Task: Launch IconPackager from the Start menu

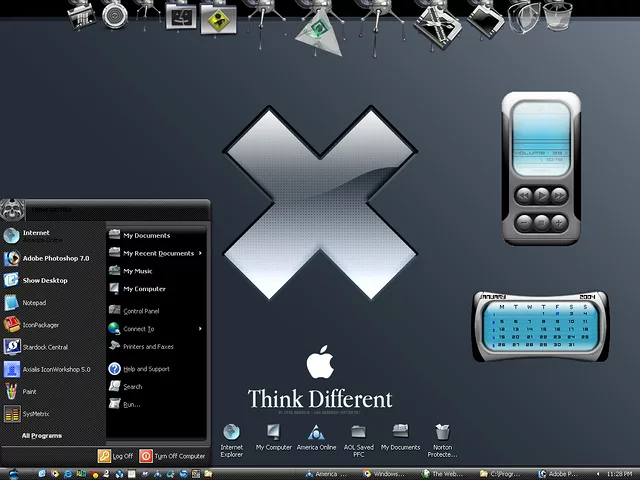Action: [42, 325]
